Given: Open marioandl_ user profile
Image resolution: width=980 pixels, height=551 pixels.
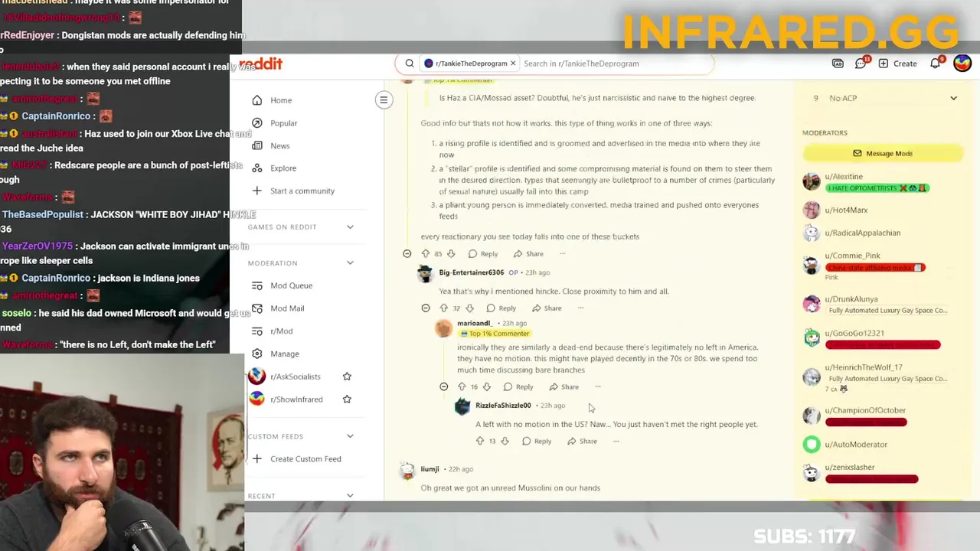Looking at the screenshot, I should point(475,323).
